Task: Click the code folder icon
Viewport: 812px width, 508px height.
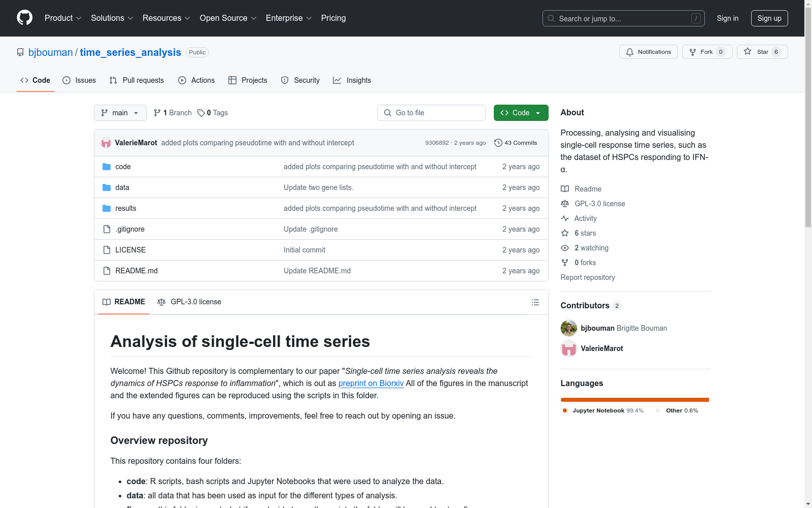Action: coord(107,167)
